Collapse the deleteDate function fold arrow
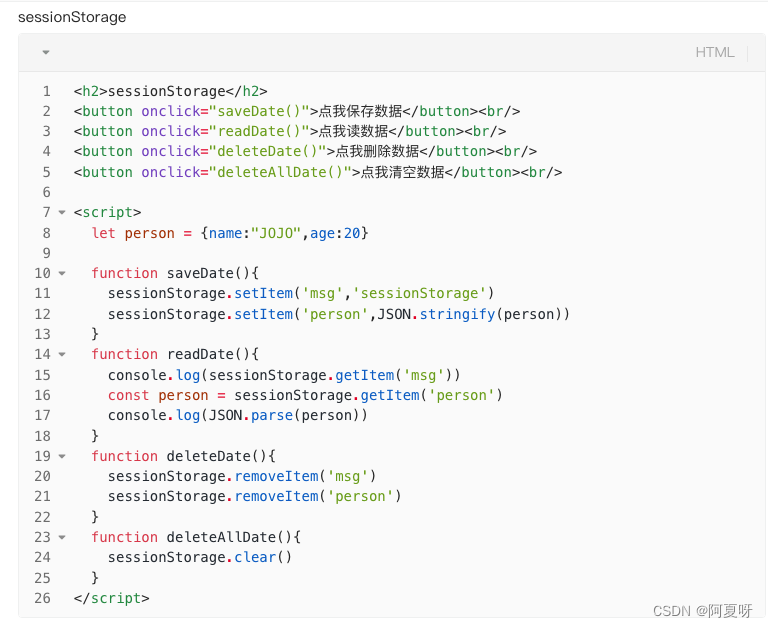Image resolution: width=768 pixels, height=627 pixels. pos(62,456)
